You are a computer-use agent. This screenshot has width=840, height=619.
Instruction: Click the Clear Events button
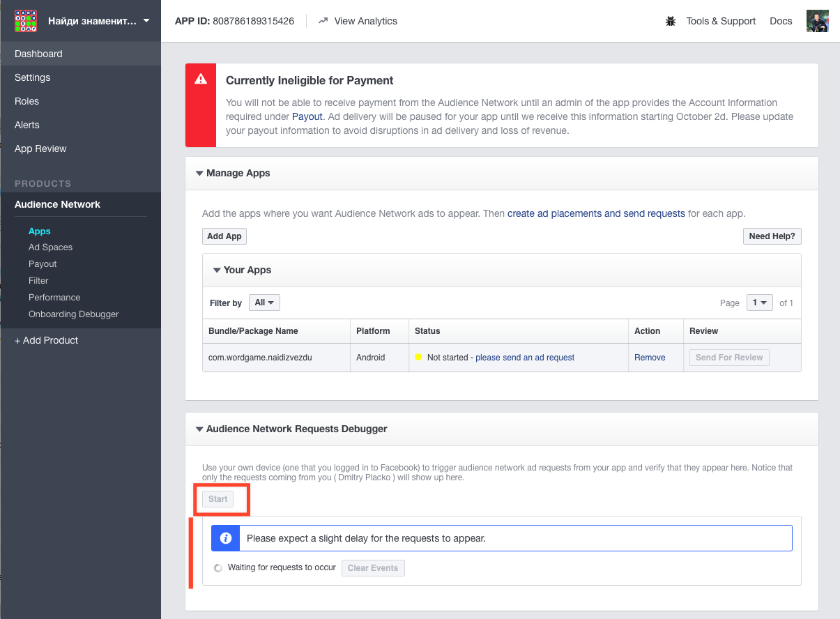pos(373,568)
